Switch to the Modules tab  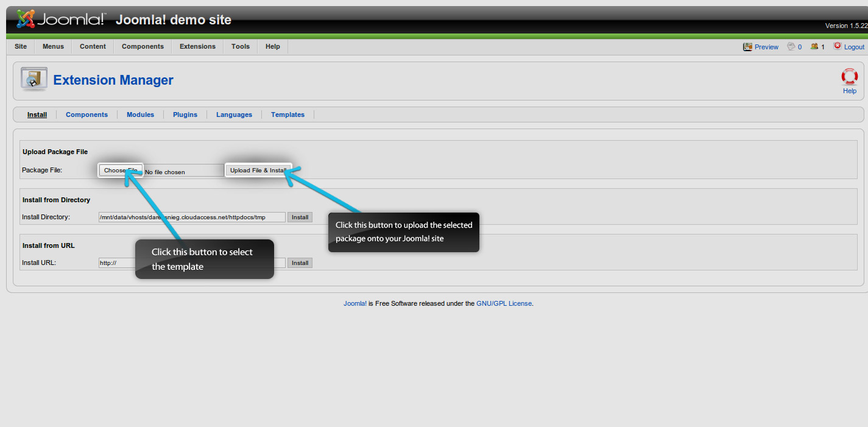pyautogui.click(x=140, y=115)
